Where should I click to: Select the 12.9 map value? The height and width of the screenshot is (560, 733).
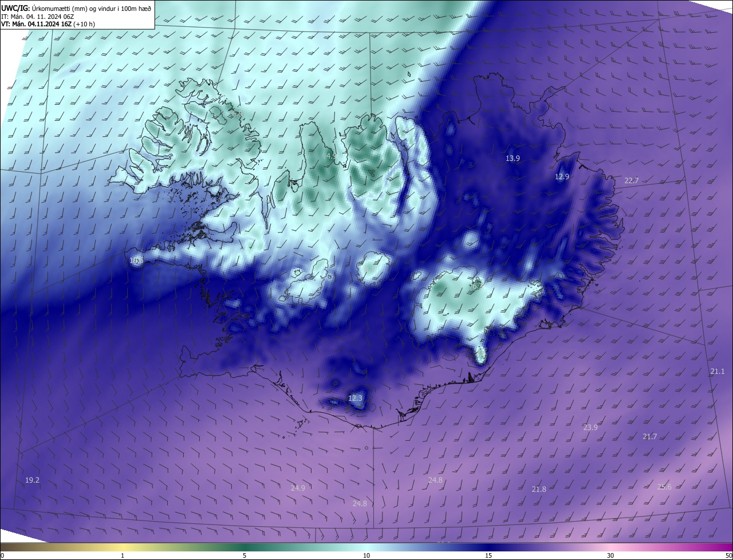562,176
